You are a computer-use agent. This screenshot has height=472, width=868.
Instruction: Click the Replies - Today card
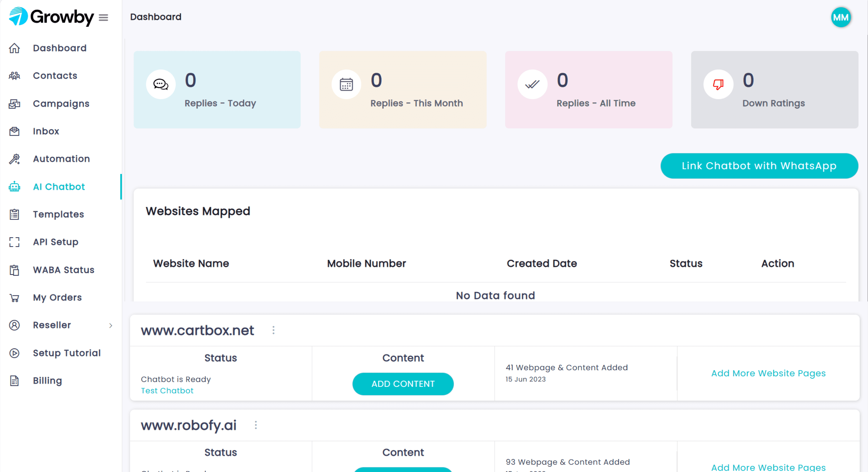[217, 90]
